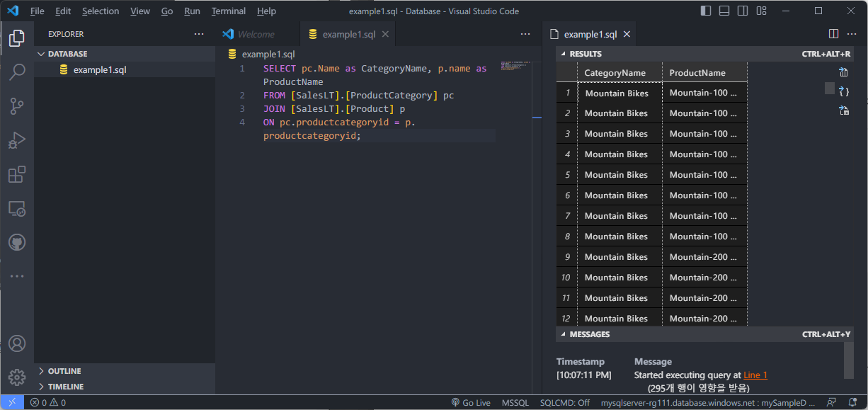Screen dimensions: 868x410
Task: Open the Selection menu
Action: 101,11
